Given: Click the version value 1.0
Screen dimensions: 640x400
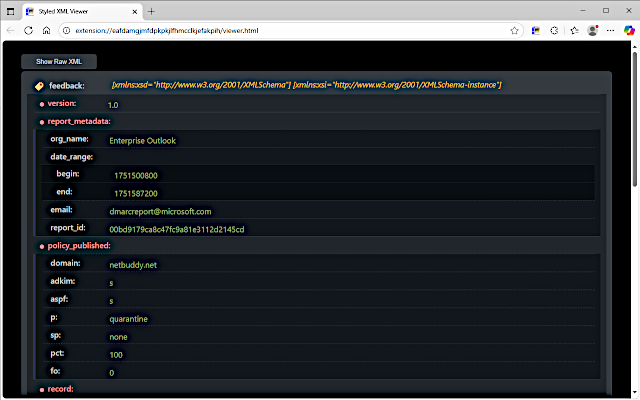Looking at the screenshot, I should (113, 105).
